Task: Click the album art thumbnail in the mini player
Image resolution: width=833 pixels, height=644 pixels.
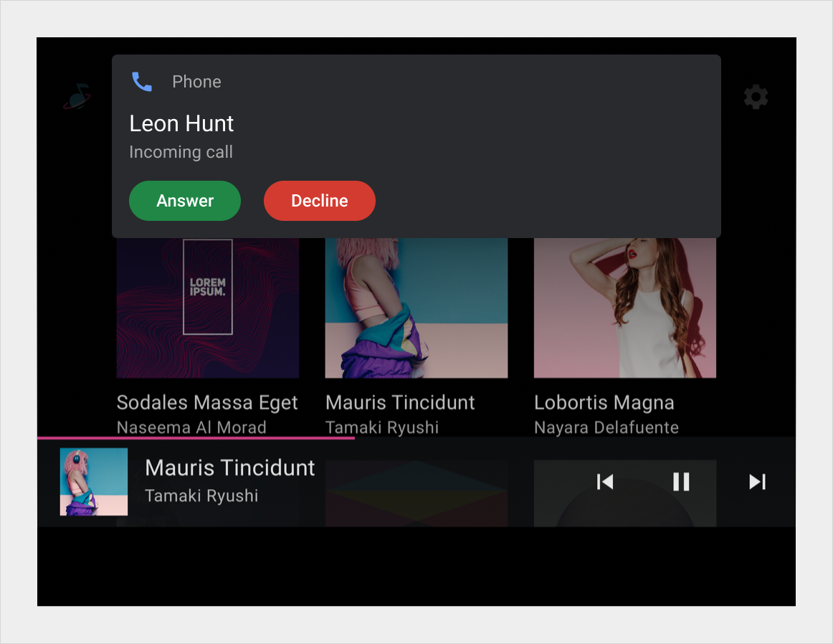Action: [93, 482]
